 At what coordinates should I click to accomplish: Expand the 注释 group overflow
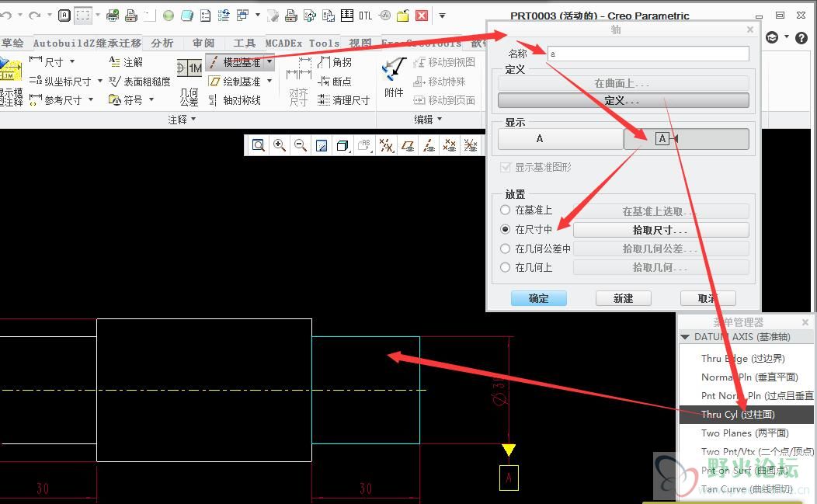coord(182,120)
